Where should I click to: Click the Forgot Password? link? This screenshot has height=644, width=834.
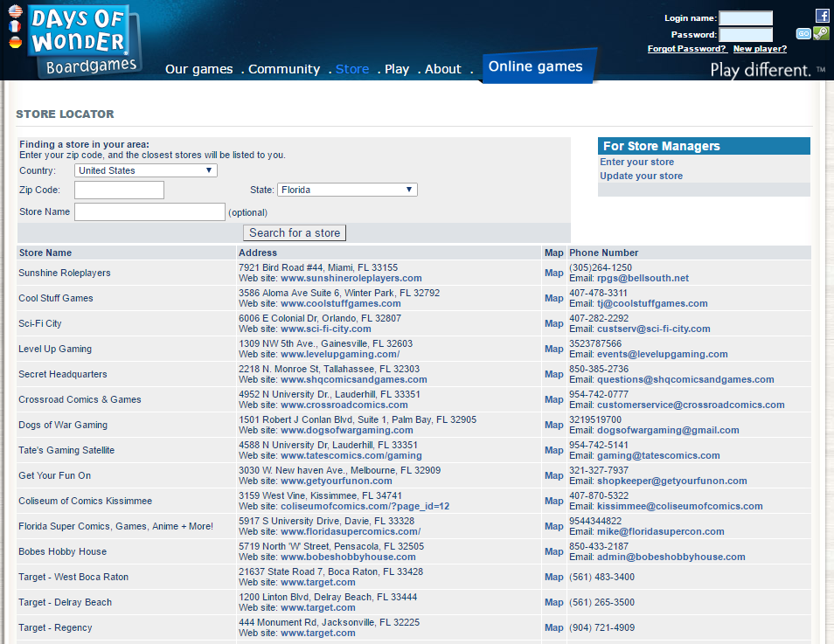point(687,49)
